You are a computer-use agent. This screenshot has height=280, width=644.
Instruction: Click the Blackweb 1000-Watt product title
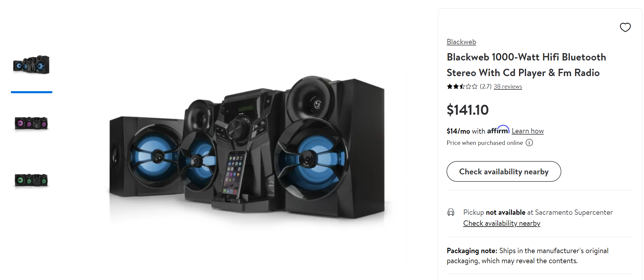(526, 65)
